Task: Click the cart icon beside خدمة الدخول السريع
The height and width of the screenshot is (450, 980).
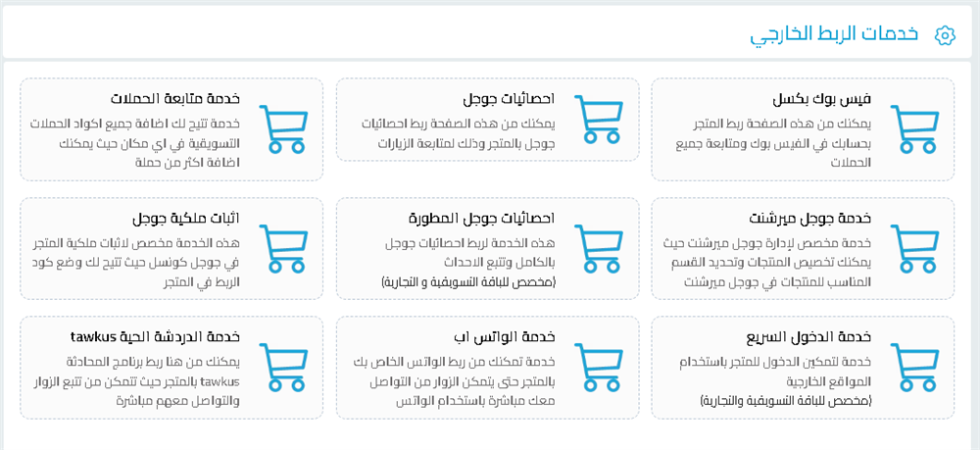Action: coord(913,367)
